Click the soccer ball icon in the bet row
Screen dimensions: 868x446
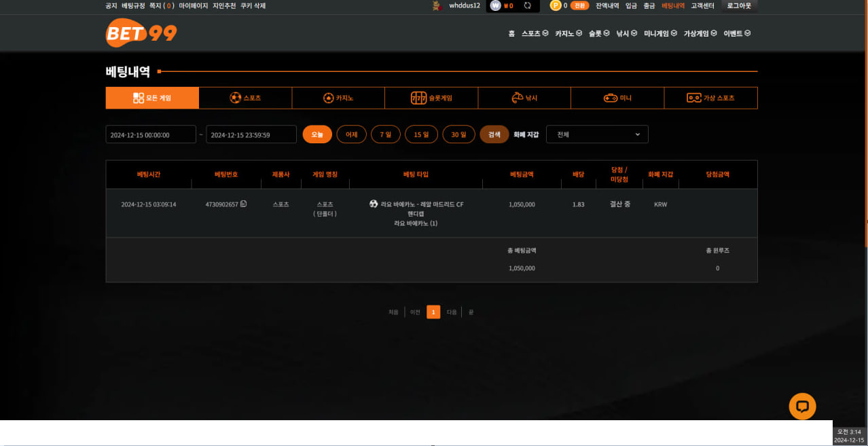pos(374,204)
